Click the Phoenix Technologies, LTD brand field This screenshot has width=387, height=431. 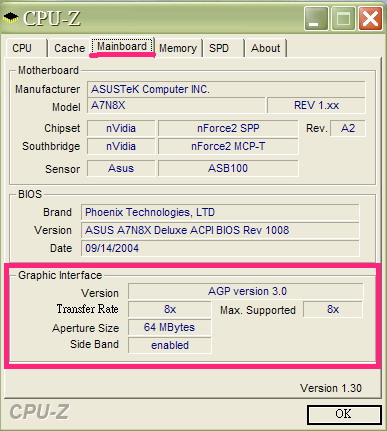tap(220, 212)
